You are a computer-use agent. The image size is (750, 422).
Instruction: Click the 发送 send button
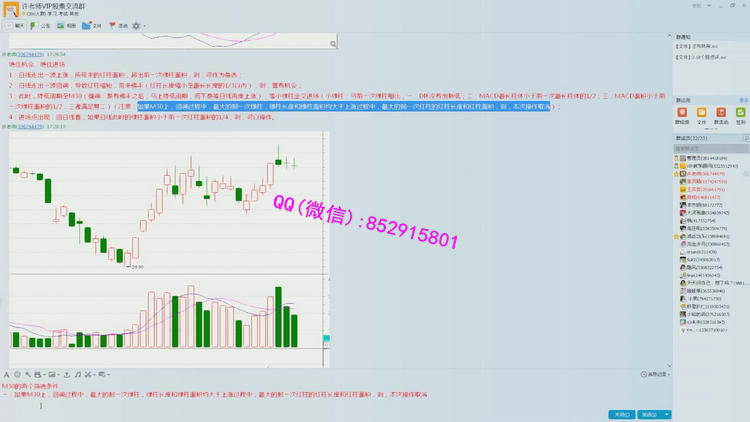(648, 414)
